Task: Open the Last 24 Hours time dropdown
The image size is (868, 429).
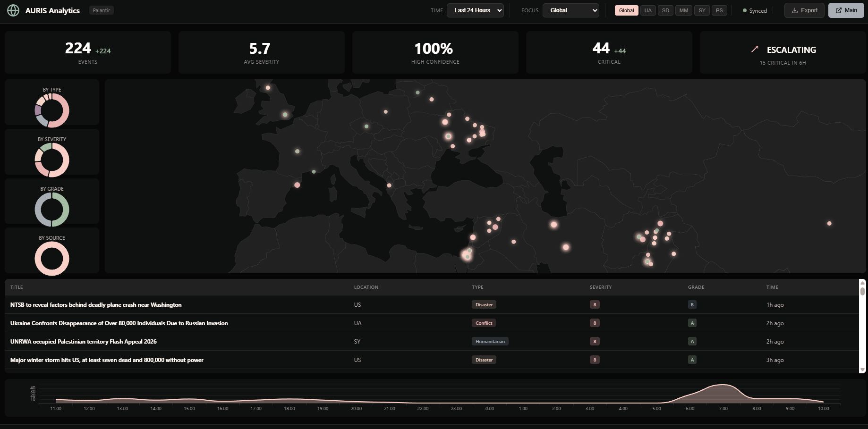Action: point(475,10)
